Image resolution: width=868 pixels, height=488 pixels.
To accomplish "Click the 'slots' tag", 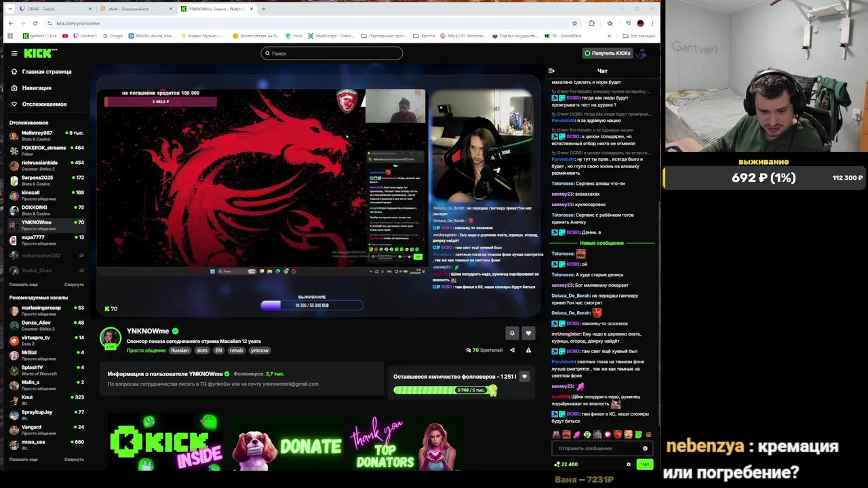I will tap(202, 350).
